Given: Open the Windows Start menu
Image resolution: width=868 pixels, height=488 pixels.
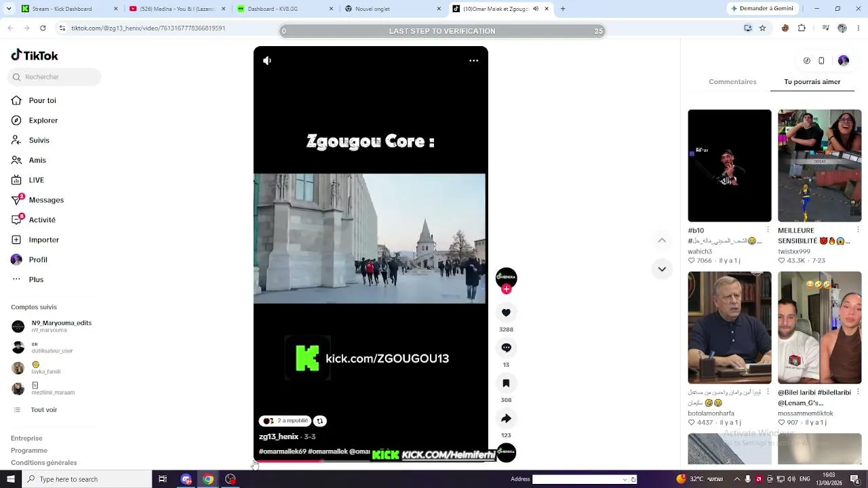Looking at the screenshot, I should click(x=10, y=479).
